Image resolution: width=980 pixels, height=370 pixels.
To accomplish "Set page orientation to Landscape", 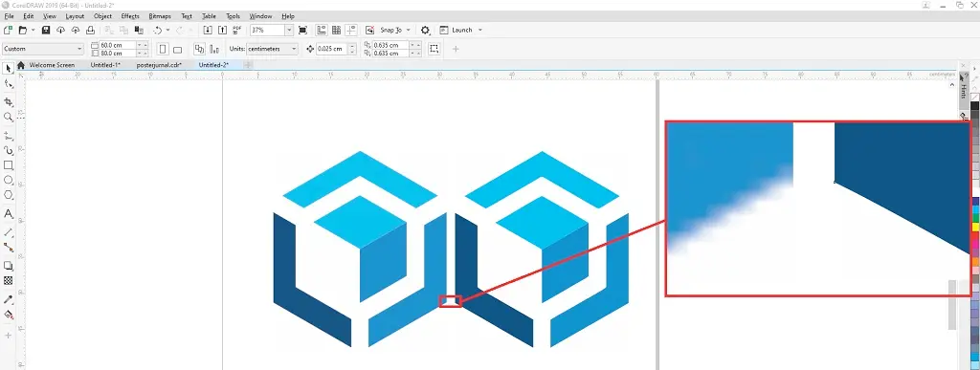I will (x=177, y=49).
